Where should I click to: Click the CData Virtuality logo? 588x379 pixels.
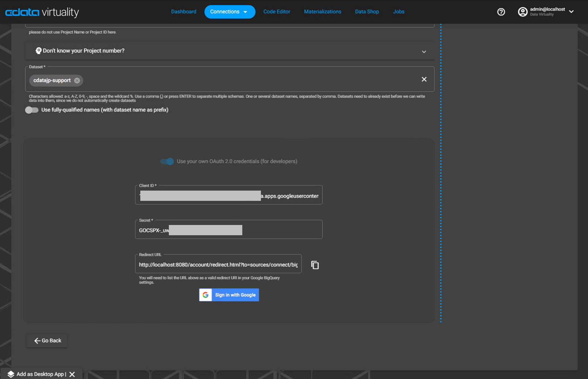click(x=42, y=12)
